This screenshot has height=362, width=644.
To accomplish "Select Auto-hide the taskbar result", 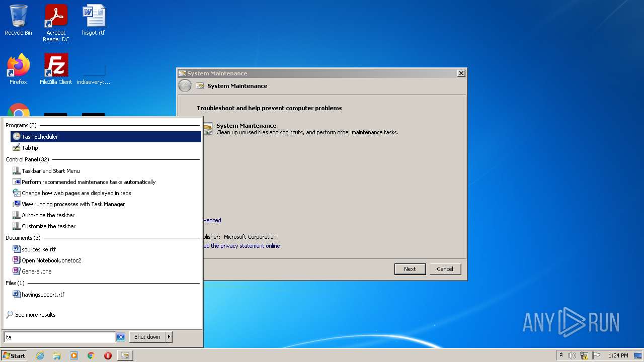I will coord(106,215).
